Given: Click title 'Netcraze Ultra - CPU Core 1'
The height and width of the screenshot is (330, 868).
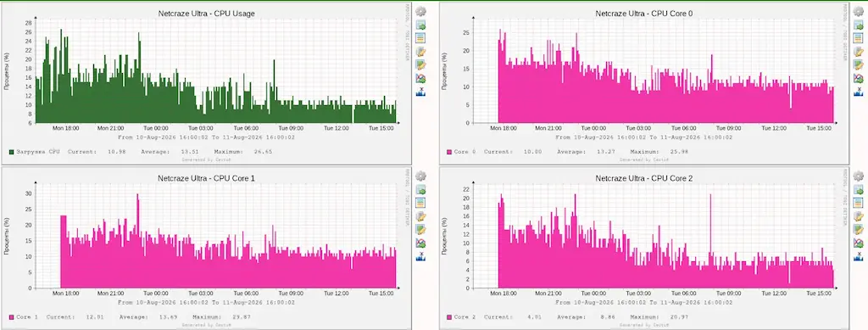Looking at the screenshot, I should click(206, 178).
